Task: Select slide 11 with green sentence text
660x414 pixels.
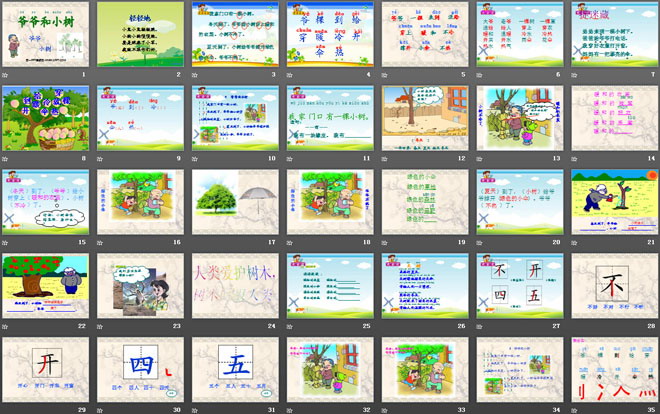Action: point(330,118)
